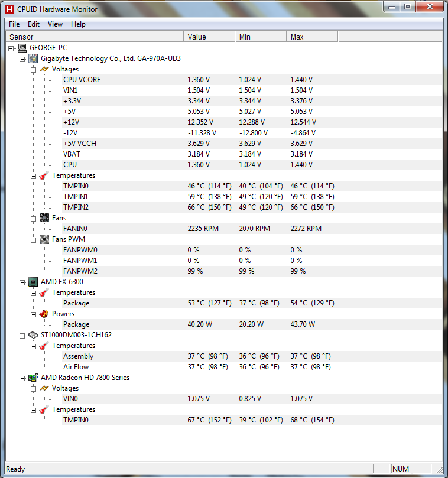Open the Help menu
448x478 pixels.
78,24
